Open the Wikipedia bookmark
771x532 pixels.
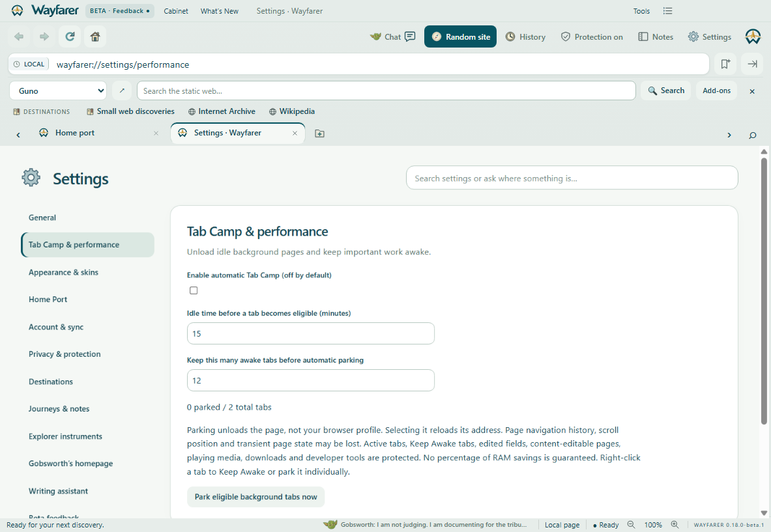[x=291, y=111]
